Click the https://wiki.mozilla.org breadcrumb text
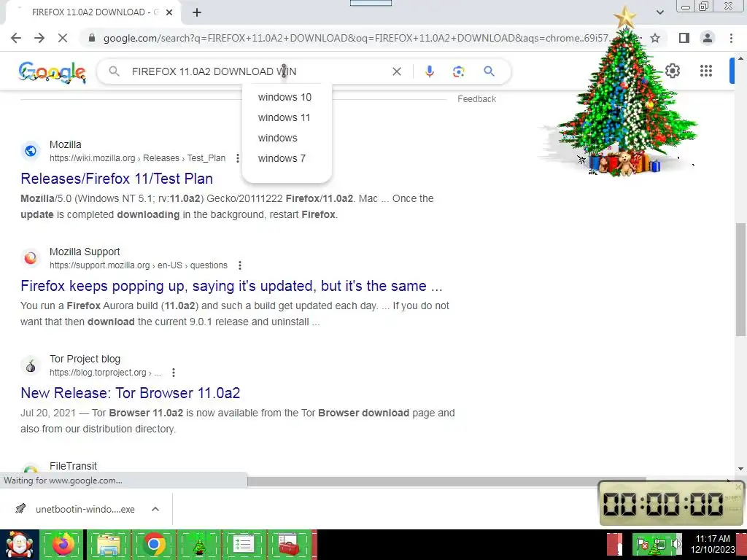The width and height of the screenshot is (747, 560). [93, 158]
